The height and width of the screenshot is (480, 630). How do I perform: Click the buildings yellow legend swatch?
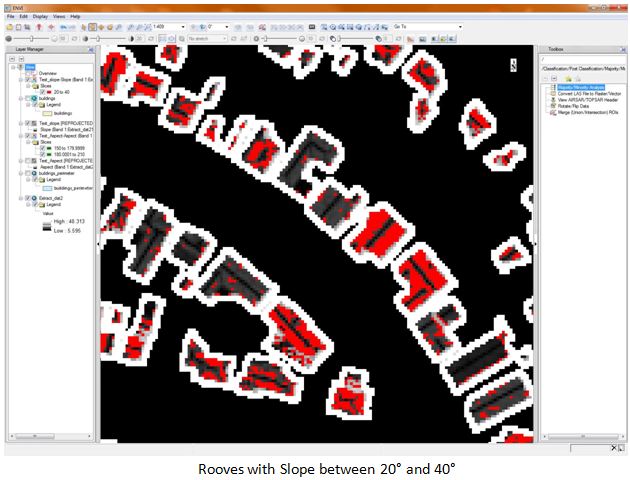click(45, 113)
